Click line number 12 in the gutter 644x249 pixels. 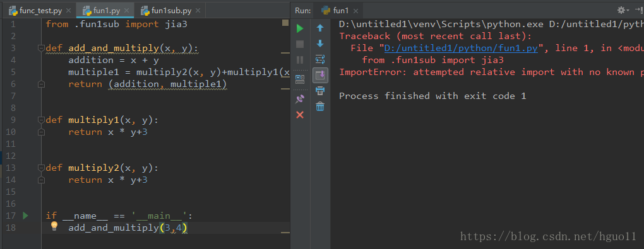pyautogui.click(x=11, y=156)
